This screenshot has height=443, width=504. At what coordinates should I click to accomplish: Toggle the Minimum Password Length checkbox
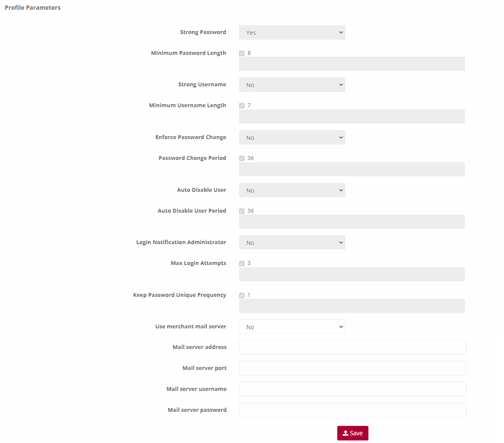(x=242, y=53)
